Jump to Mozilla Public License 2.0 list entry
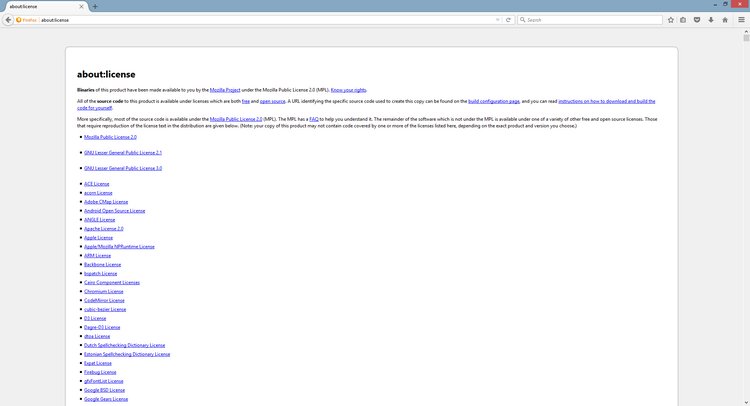Screen dimensions: 750x406 tap(110, 137)
